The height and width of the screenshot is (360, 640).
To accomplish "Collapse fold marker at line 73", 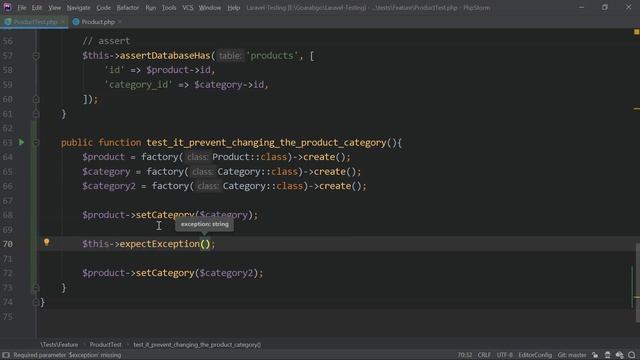I will click(x=36, y=288).
